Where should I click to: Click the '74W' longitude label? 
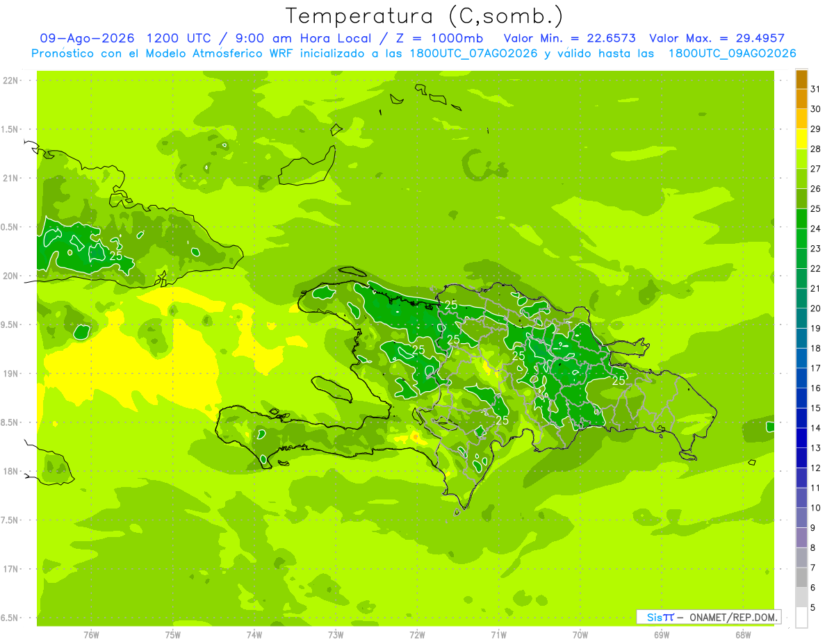tap(254, 634)
